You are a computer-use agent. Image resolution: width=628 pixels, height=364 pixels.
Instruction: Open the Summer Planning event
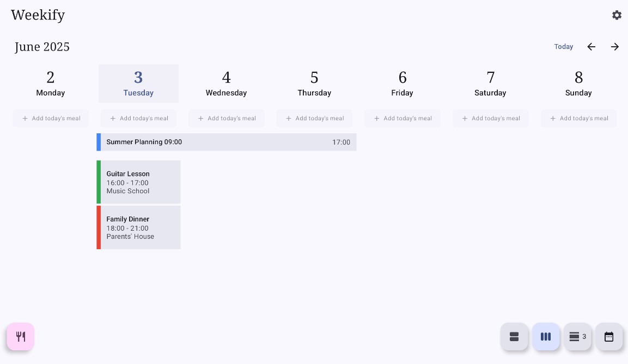[227, 142]
